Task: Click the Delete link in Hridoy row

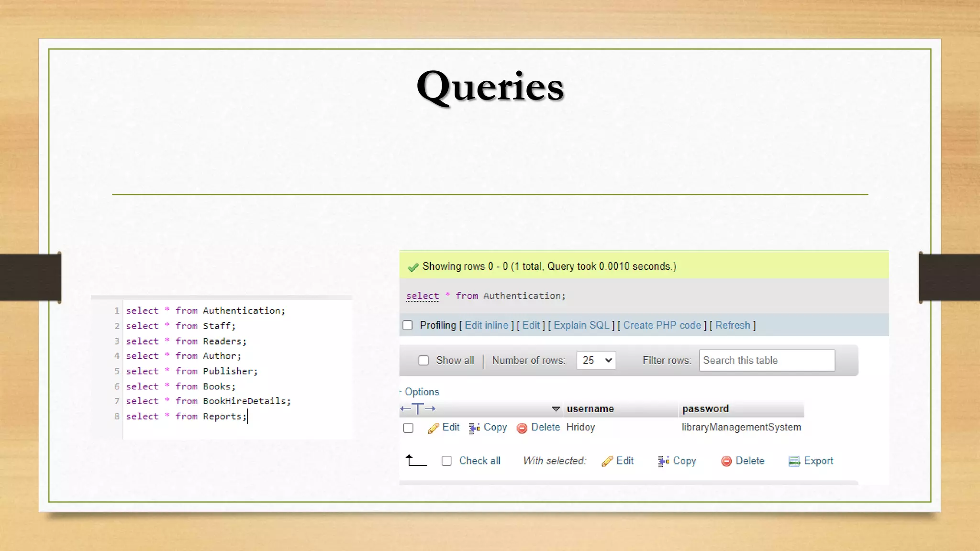Action: 546,427
